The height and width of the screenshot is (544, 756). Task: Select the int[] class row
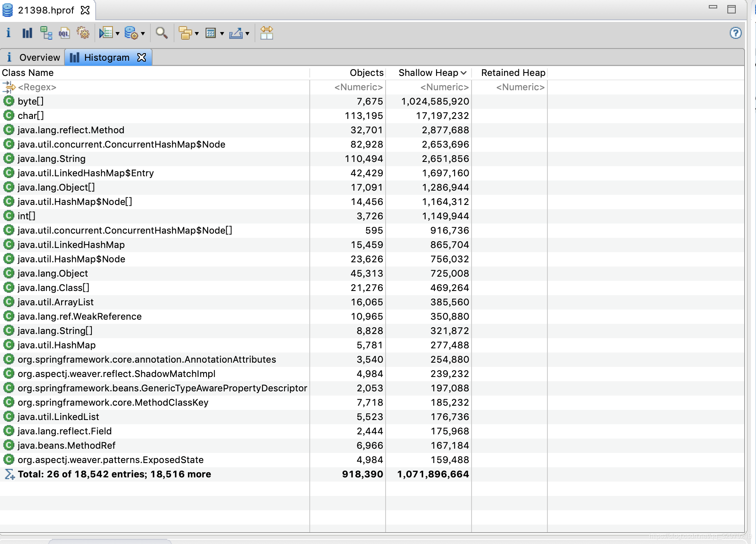point(372,216)
